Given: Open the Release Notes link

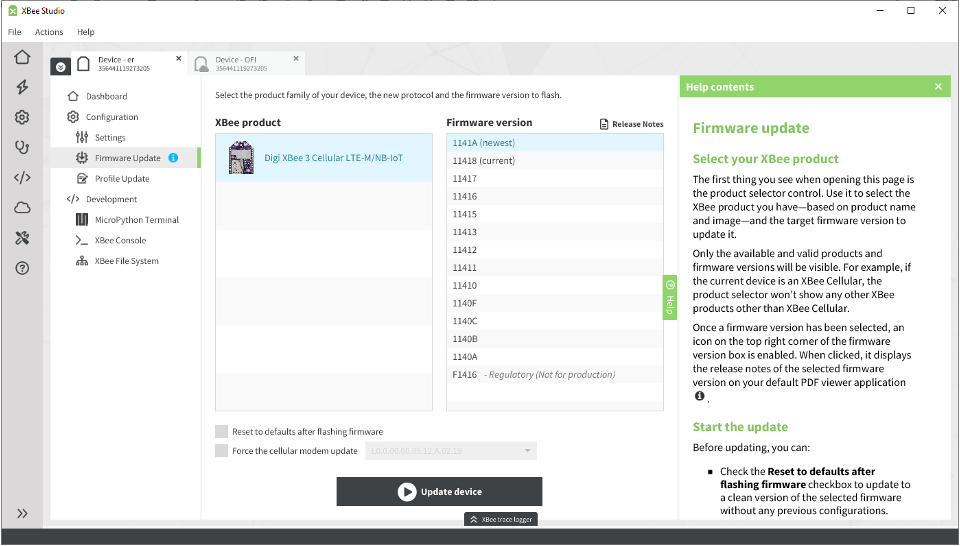Looking at the screenshot, I should [x=631, y=124].
